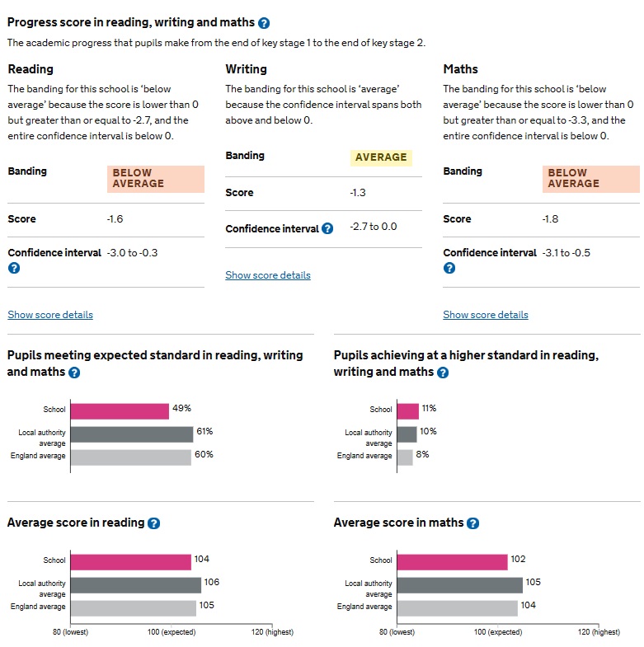Click the England average 60% bar
The image size is (644, 647).
pyautogui.click(x=131, y=457)
